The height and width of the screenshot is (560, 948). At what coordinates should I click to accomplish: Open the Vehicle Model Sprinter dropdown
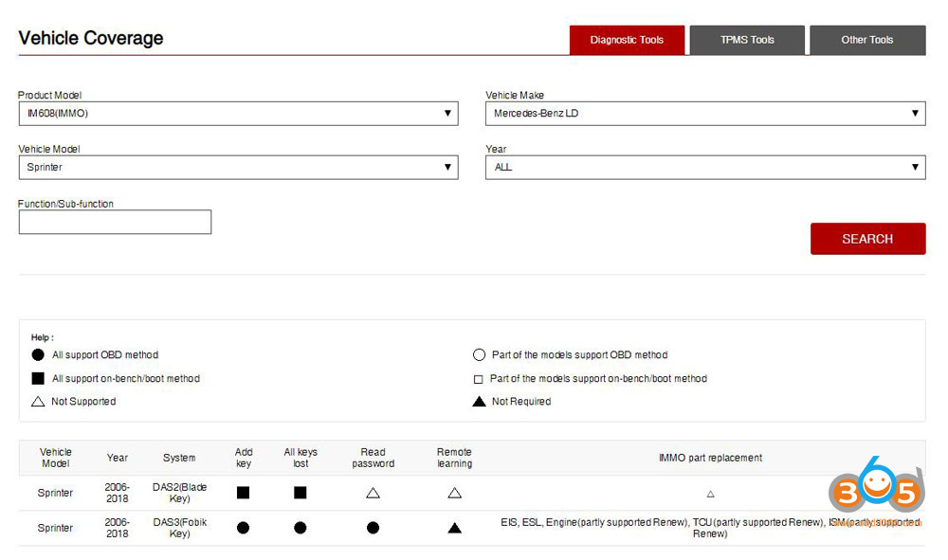point(237,167)
